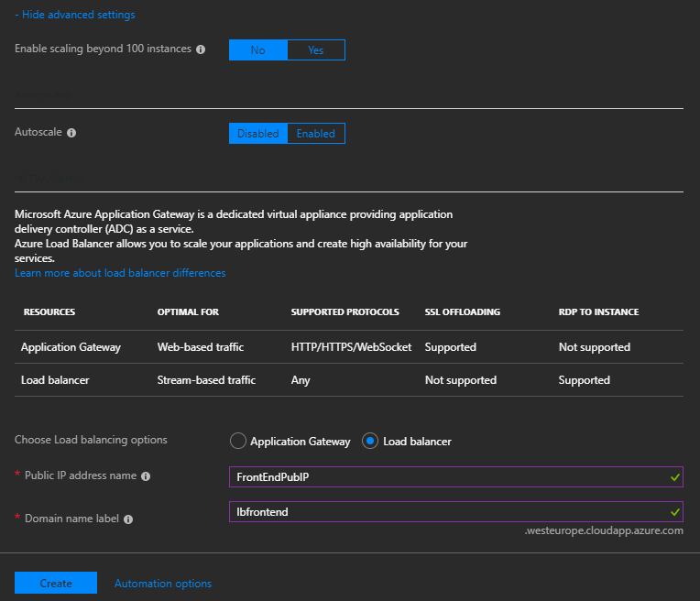Set Autoscale to Enabled
The height and width of the screenshot is (601, 700).
pyautogui.click(x=316, y=134)
